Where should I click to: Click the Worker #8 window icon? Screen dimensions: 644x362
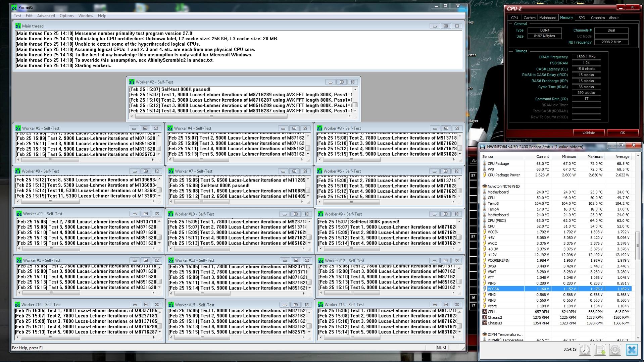click(18, 171)
